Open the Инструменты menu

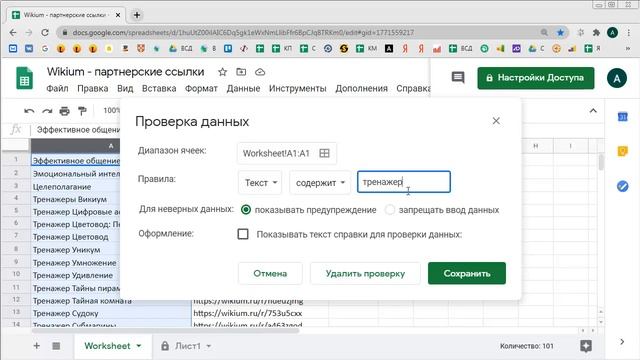point(298,88)
